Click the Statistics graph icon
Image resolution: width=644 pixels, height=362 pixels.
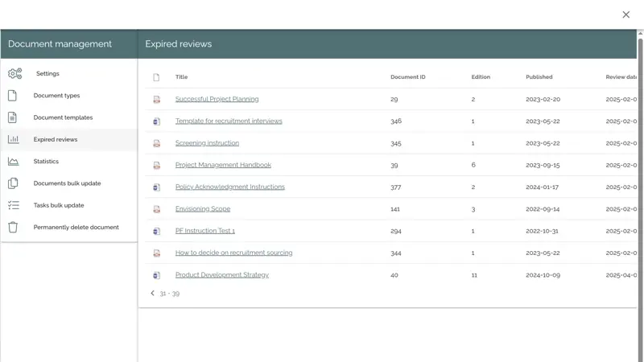13,162
